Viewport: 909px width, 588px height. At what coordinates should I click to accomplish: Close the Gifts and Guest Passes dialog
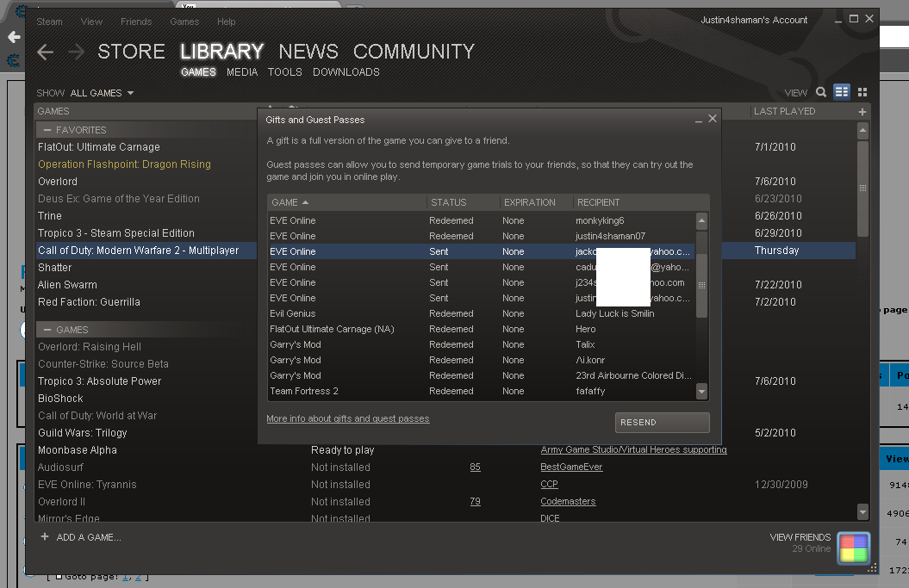[x=713, y=119]
